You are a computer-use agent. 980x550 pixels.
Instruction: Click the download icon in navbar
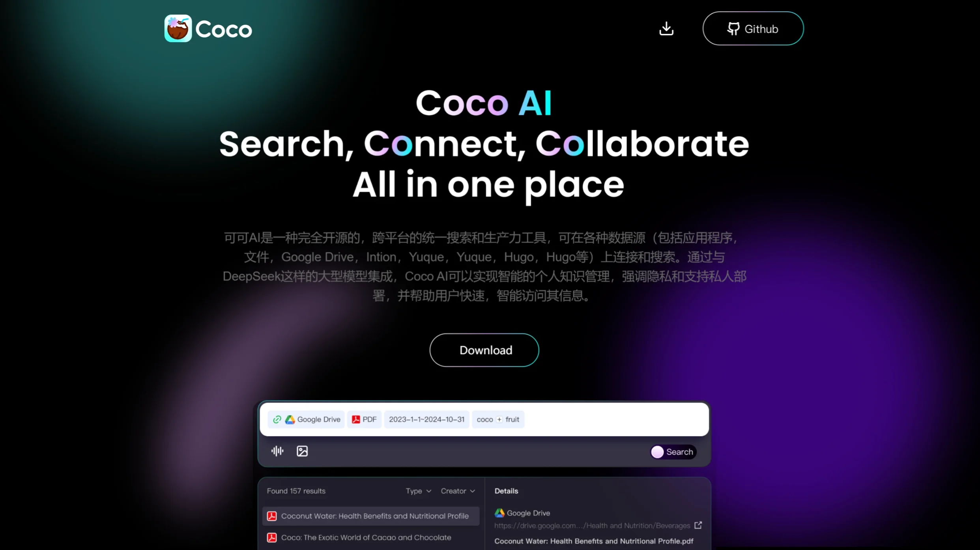pos(666,28)
